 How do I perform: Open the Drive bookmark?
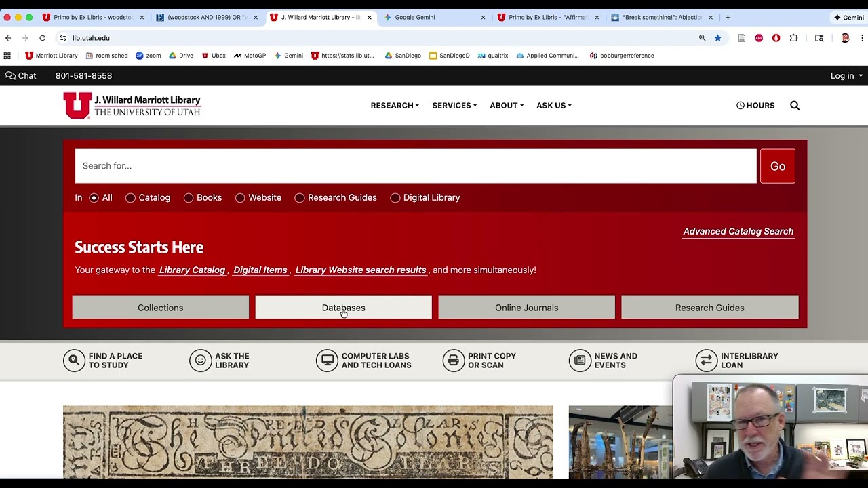181,56
